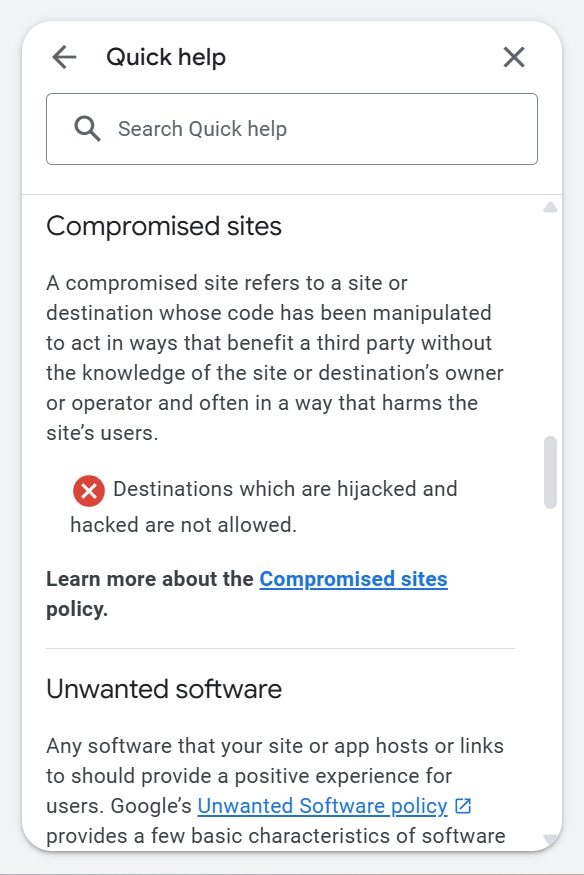Select the Unwanted software heading

[164, 689]
